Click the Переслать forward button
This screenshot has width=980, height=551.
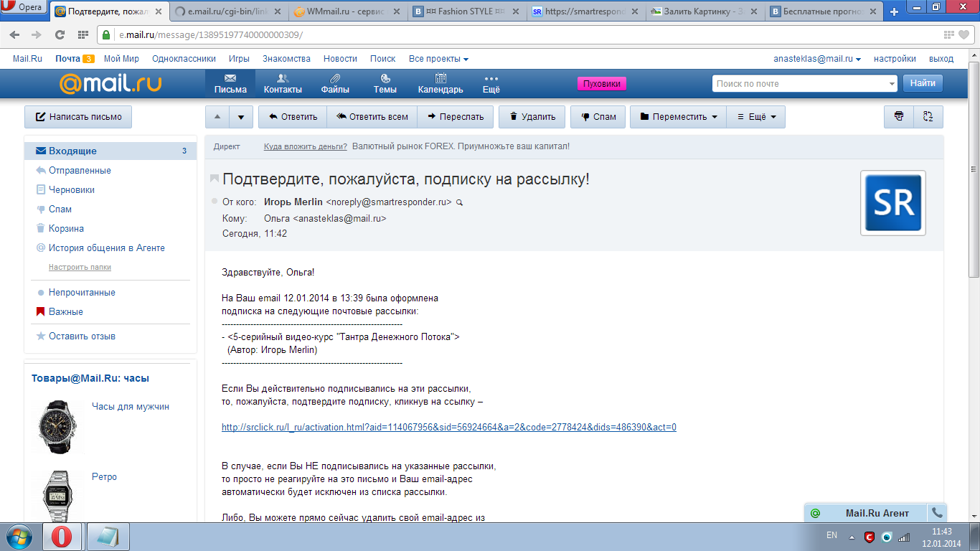tap(456, 117)
